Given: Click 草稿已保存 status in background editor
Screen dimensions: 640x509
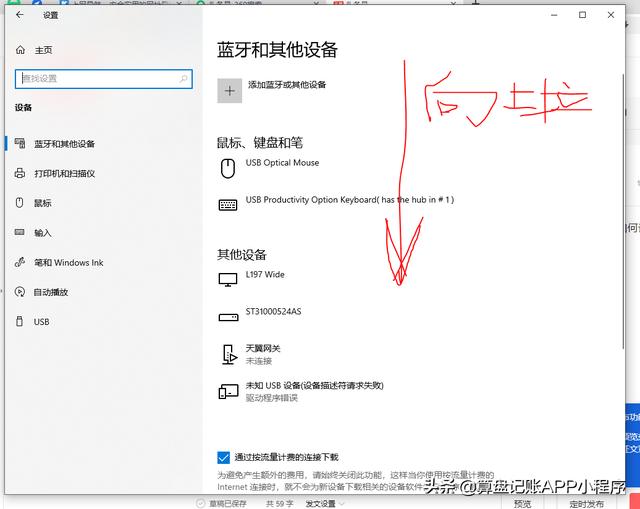Looking at the screenshot, I should tap(221, 504).
